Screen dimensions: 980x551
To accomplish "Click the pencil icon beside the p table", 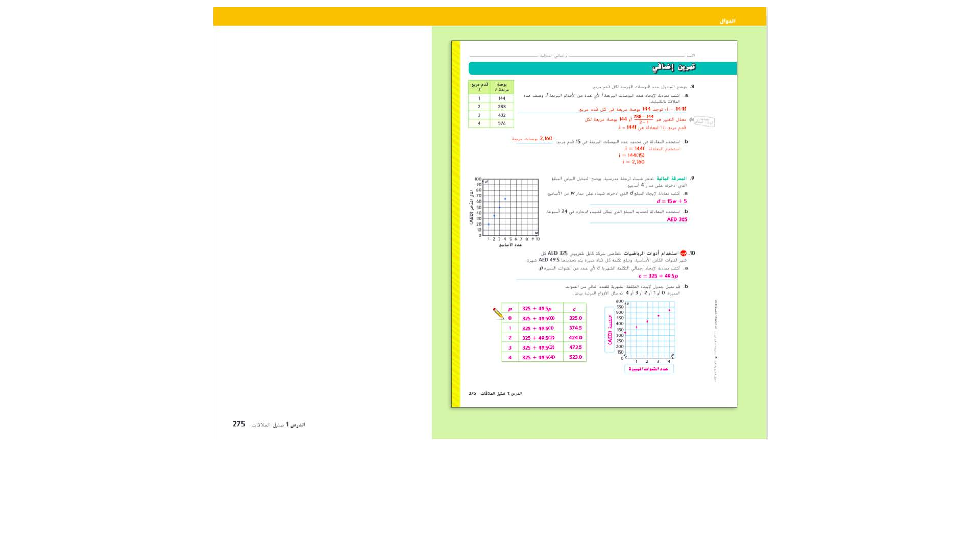I will click(x=498, y=314).
